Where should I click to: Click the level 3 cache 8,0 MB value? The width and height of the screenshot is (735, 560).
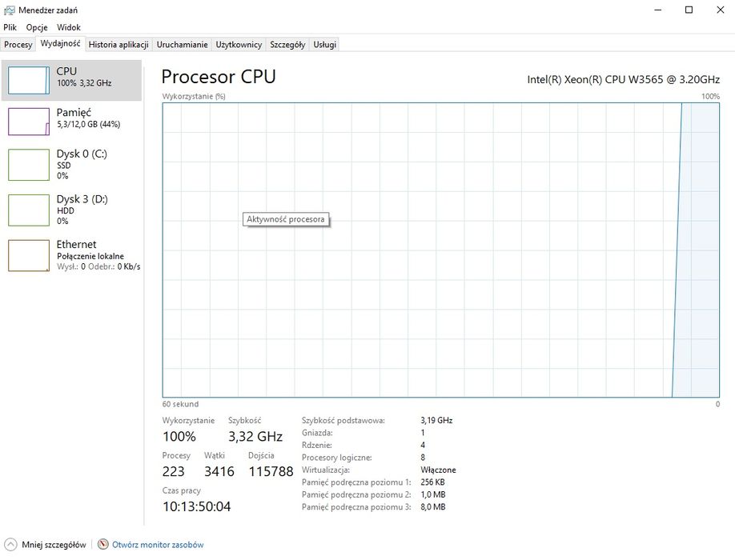click(432, 506)
